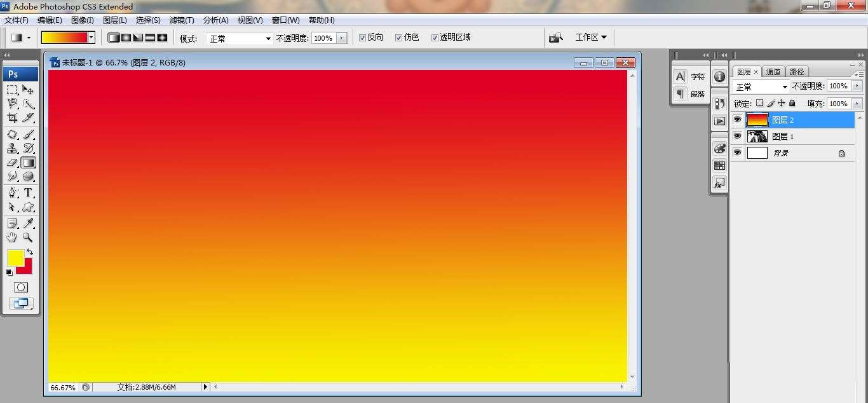Click the 工作区 workspace button

point(591,37)
